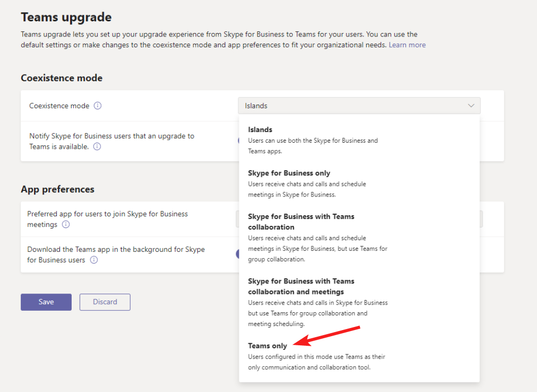The image size is (537, 392).
Task: Show info for Notify Skype users setting
Action: tap(97, 147)
